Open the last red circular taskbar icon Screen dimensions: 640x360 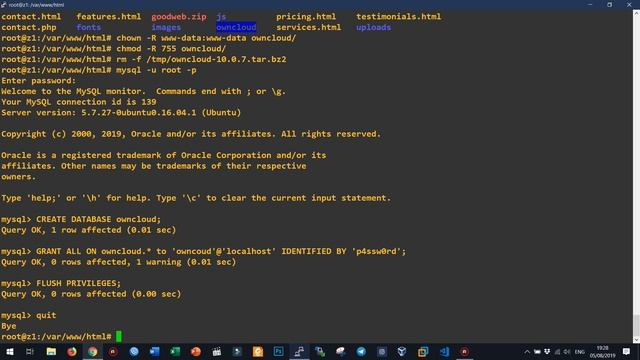click(x=464, y=351)
